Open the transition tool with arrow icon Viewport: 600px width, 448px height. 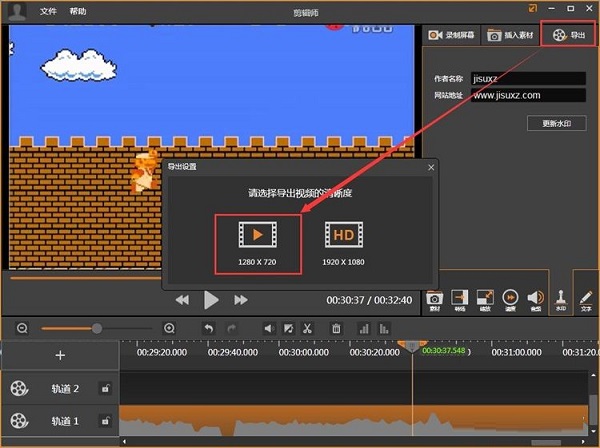[460, 300]
